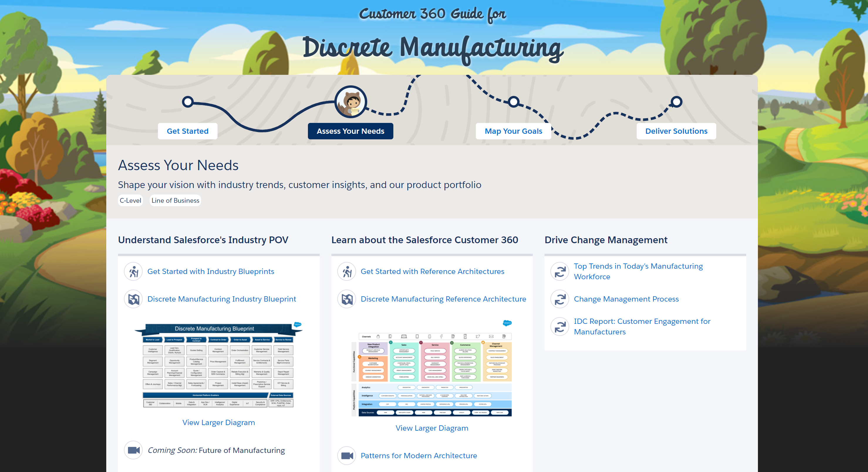Click the sync icon beside Change Management Process
The height and width of the screenshot is (472, 868).
point(560,299)
